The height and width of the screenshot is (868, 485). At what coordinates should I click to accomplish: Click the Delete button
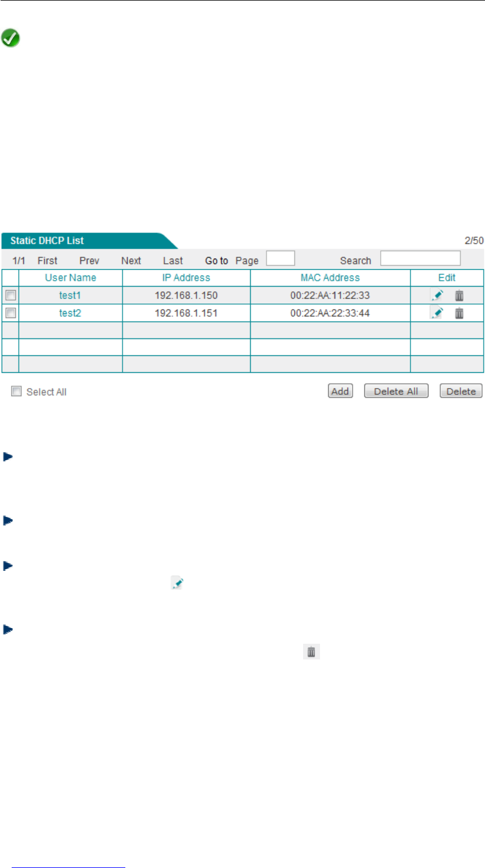pyautogui.click(x=461, y=391)
